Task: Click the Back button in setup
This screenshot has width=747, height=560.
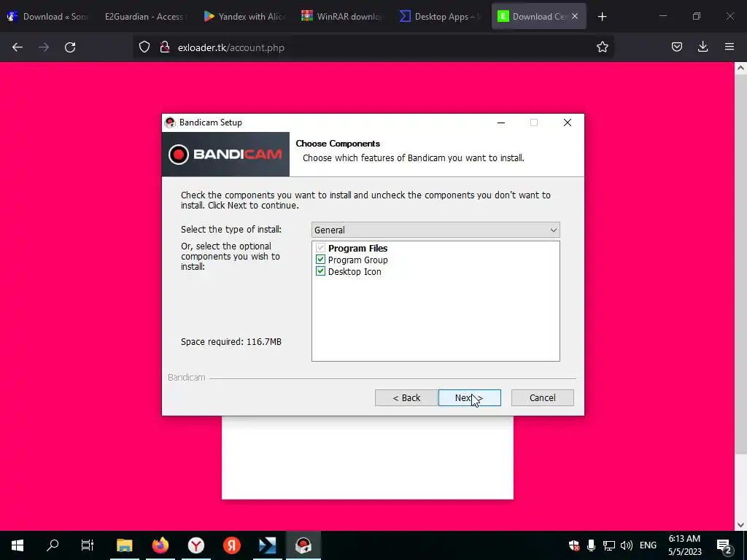Action: click(x=406, y=397)
